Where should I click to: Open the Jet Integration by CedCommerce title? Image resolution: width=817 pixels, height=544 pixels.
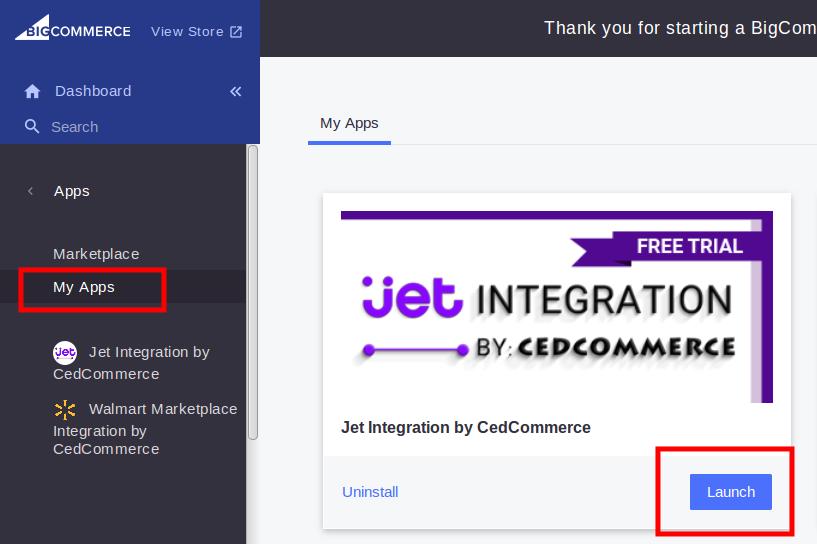[x=466, y=427]
